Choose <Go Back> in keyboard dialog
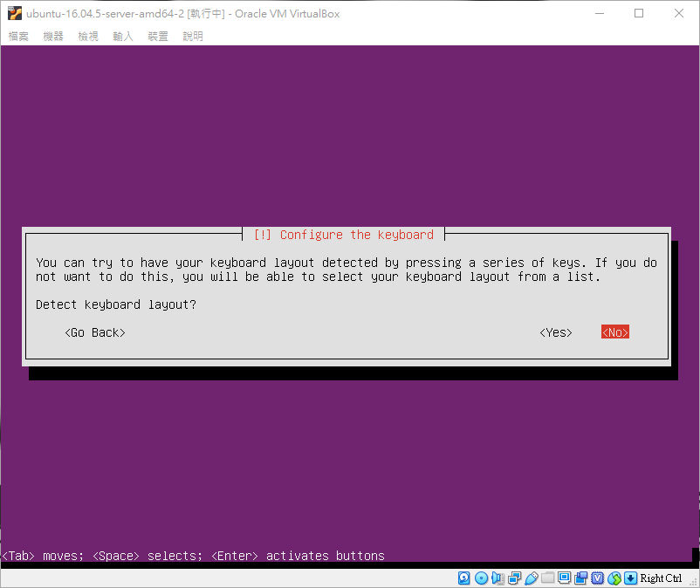The height and width of the screenshot is (588, 700). pos(95,332)
